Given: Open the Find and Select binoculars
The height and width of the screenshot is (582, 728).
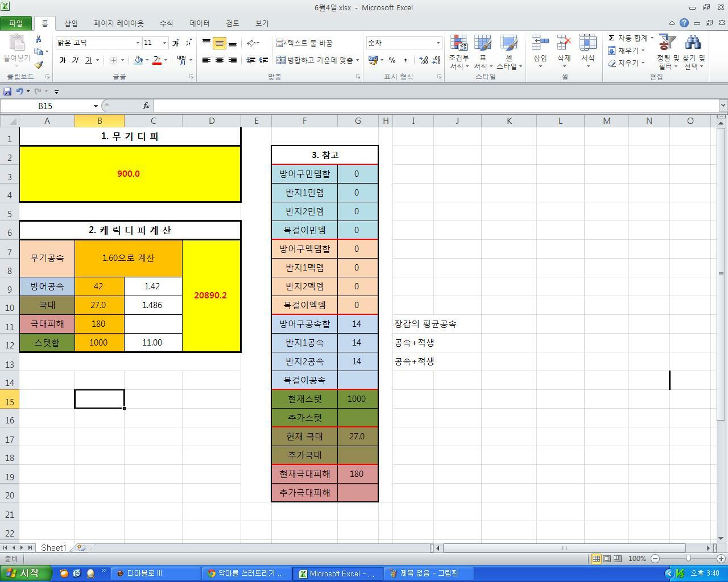Looking at the screenshot, I should [x=693, y=52].
